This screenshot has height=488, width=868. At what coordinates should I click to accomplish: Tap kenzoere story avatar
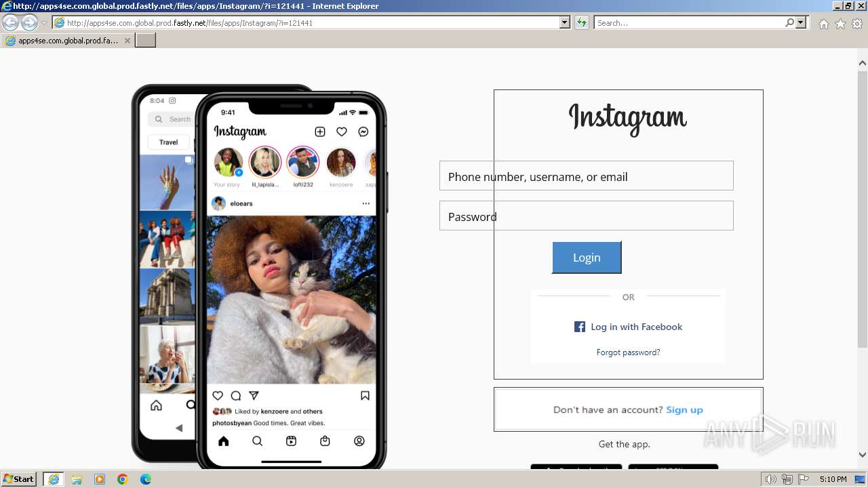pyautogui.click(x=341, y=163)
